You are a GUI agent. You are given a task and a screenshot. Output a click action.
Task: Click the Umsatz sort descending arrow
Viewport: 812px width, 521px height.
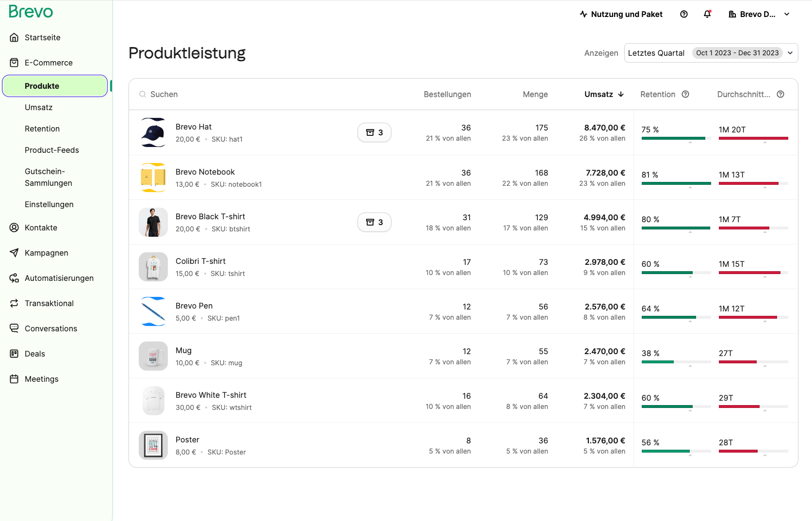(x=621, y=94)
